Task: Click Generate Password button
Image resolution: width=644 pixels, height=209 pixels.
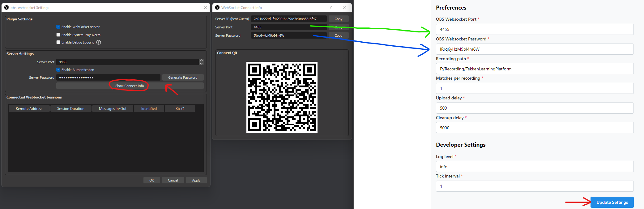Action: click(x=183, y=77)
